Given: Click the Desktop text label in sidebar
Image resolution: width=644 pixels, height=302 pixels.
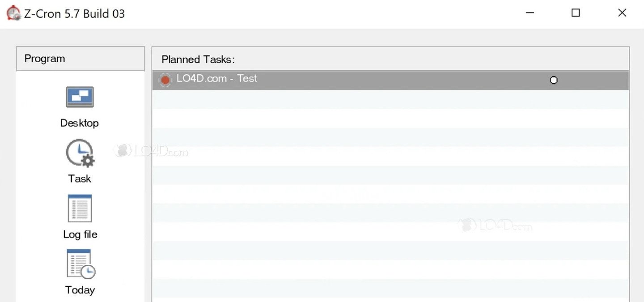Looking at the screenshot, I should pyautogui.click(x=80, y=123).
